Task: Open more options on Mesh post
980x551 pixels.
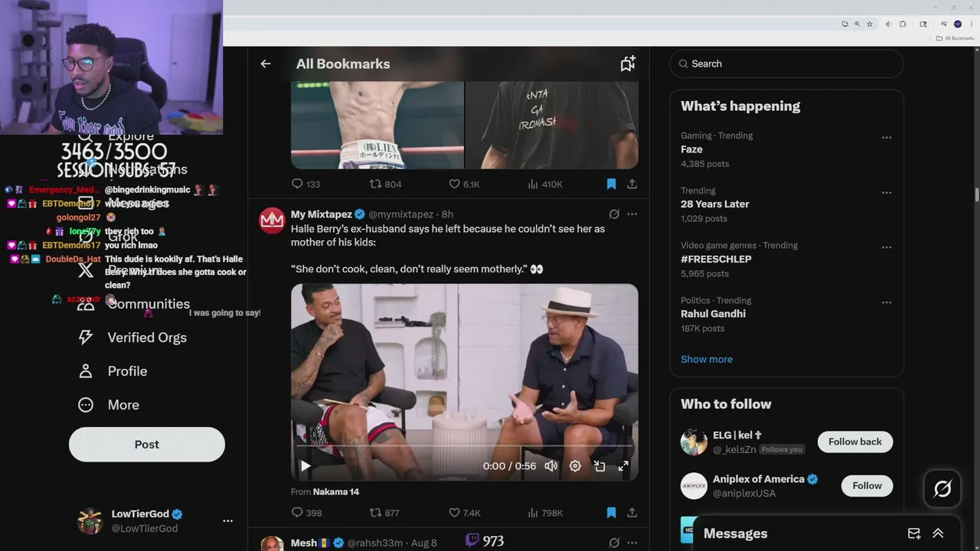Action: coord(632,543)
